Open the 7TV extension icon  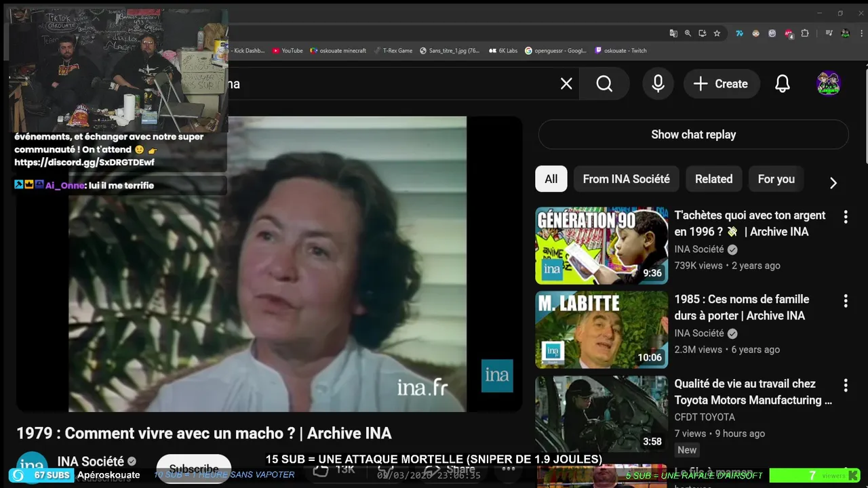click(x=739, y=33)
